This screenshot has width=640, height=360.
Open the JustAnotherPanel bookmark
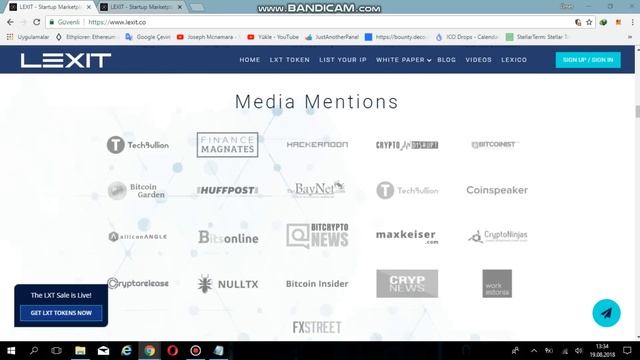click(x=332, y=37)
